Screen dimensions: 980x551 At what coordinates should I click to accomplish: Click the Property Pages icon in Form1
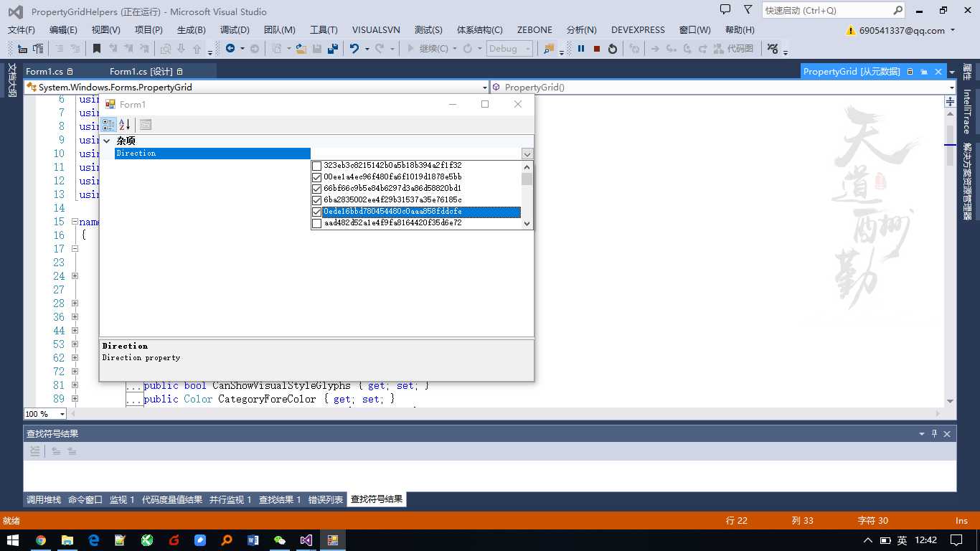[x=146, y=125]
